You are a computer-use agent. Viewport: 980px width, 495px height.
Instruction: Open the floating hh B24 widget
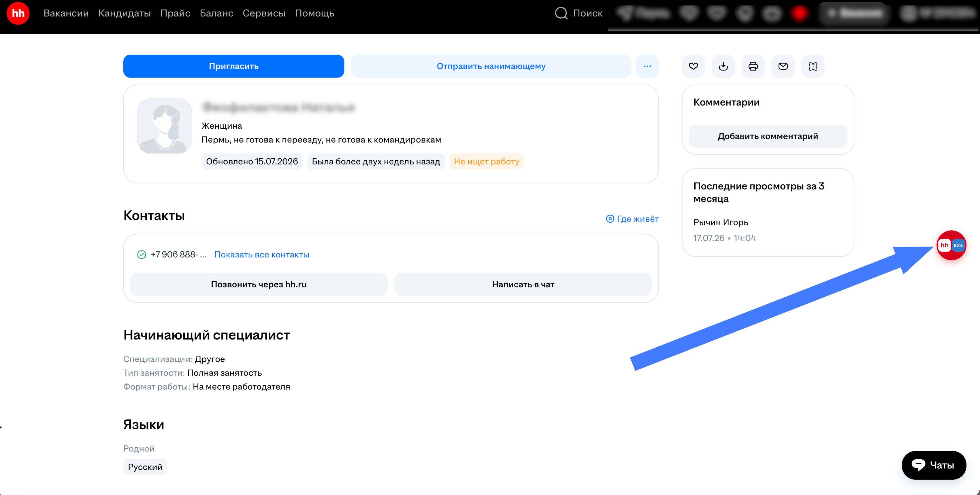(x=951, y=245)
